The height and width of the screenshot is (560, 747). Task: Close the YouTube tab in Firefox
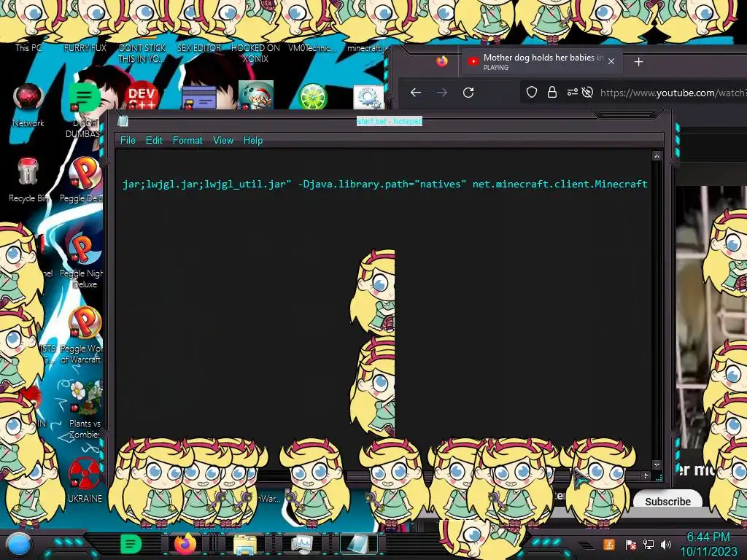pos(611,61)
